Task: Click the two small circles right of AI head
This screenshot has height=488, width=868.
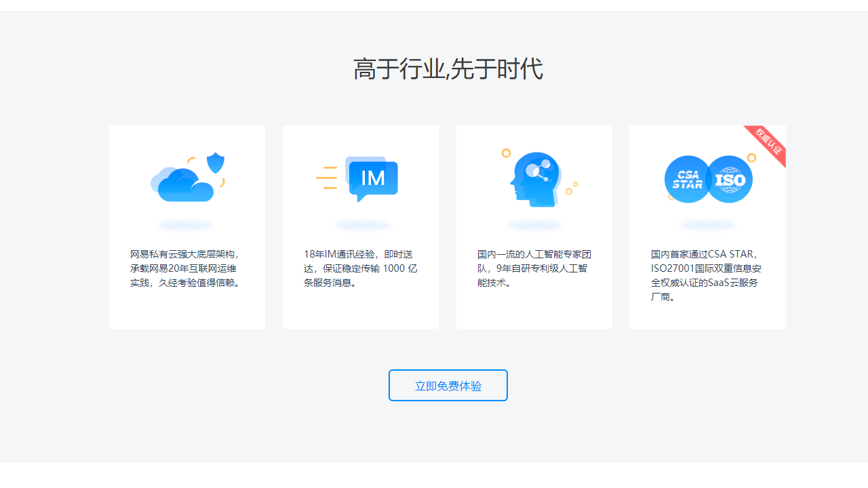Action: (x=572, y=188)
